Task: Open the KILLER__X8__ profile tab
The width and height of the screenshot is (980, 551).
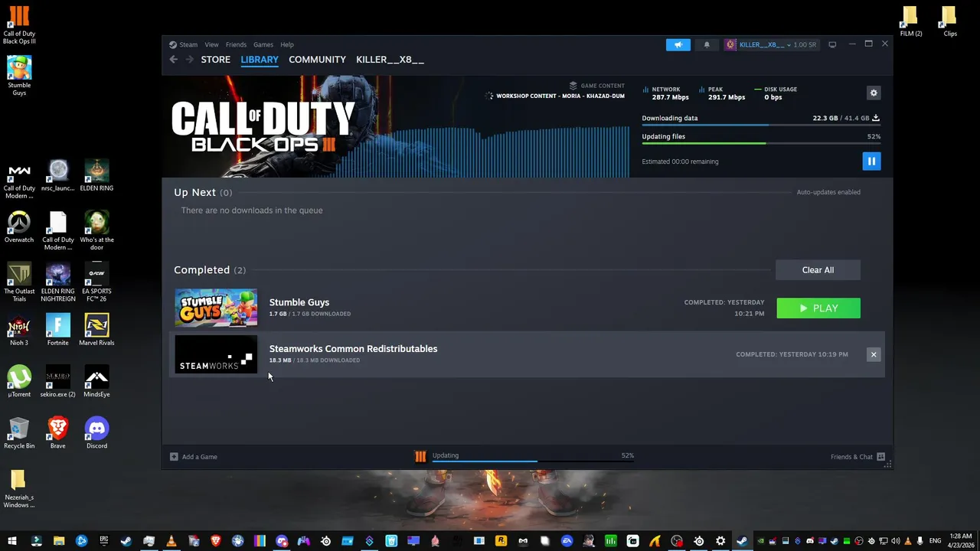Action: [x=390, y=60]
